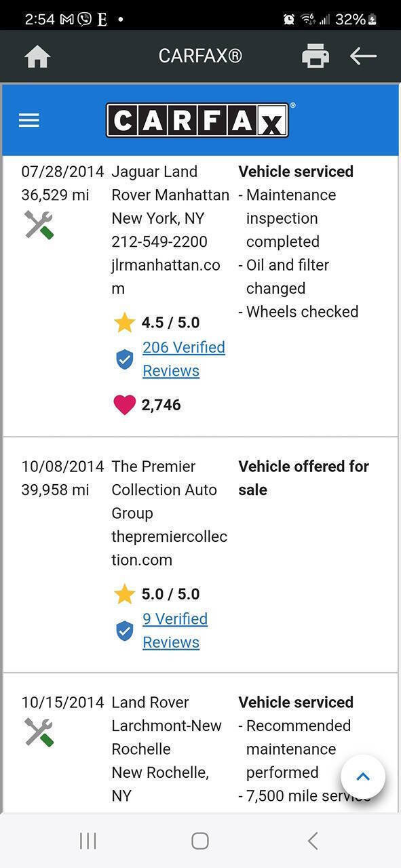The width and height of the screenshot is (401, 868).
Task: Tap the Android home navigation button
Action: pyautogui.click(x=200, y=841)
